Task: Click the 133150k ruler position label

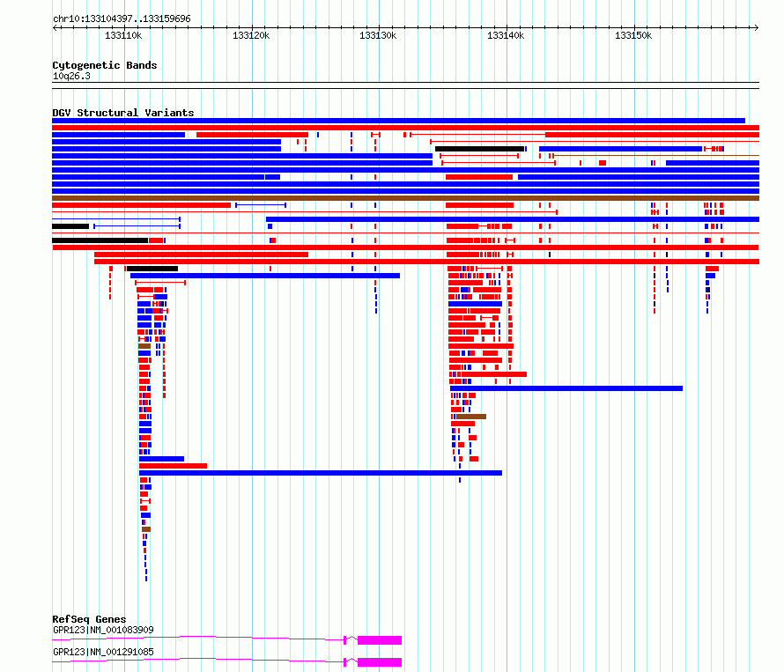Action: pyautogui.click(x=633, y=35)
